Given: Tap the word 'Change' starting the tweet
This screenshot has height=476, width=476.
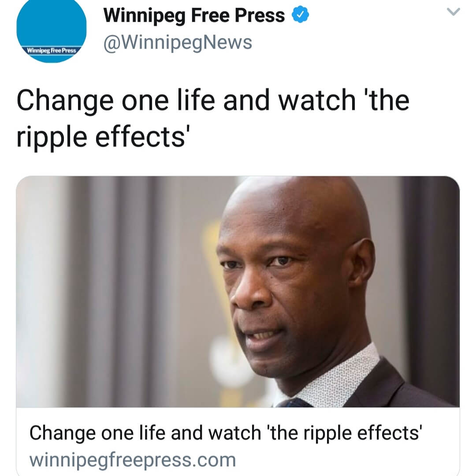Looking at the screenshot, I should click(x=65, y=101).
